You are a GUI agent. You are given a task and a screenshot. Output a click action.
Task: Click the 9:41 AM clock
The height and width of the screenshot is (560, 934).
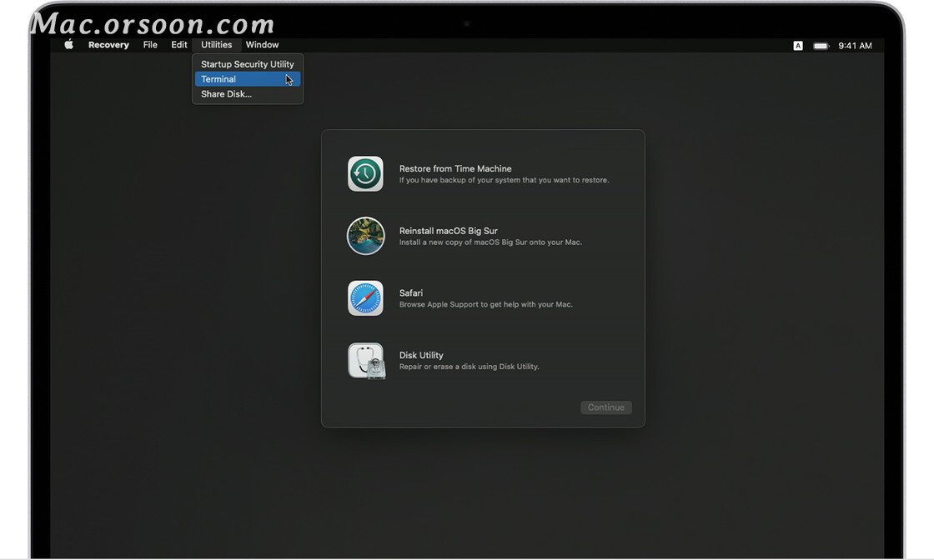coord(855,46)
